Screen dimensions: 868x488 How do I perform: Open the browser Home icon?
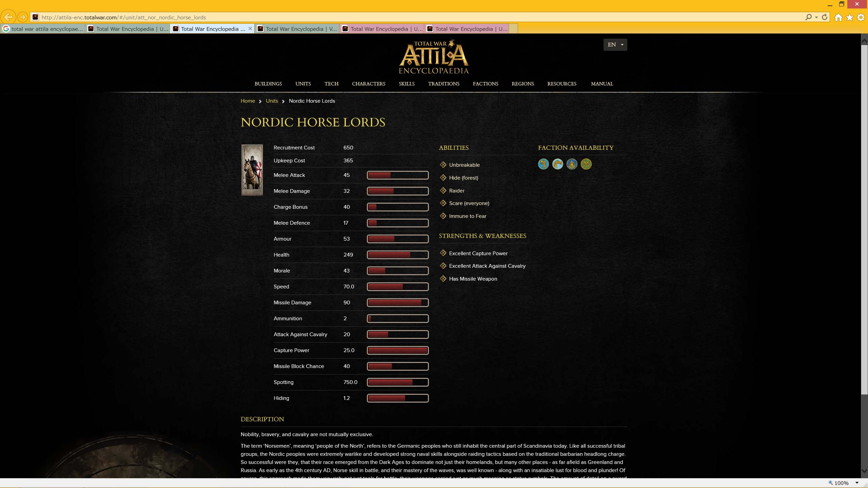pos(838,17)
